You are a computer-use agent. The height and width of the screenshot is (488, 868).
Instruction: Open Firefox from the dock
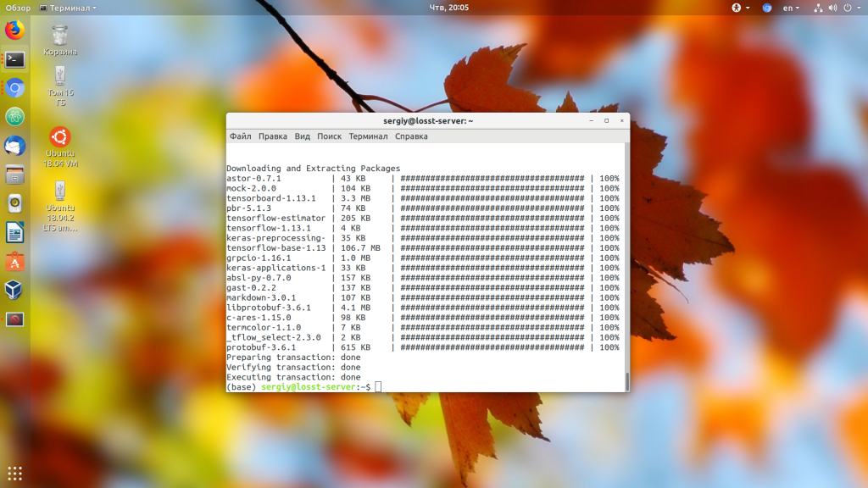click(14, 30)
